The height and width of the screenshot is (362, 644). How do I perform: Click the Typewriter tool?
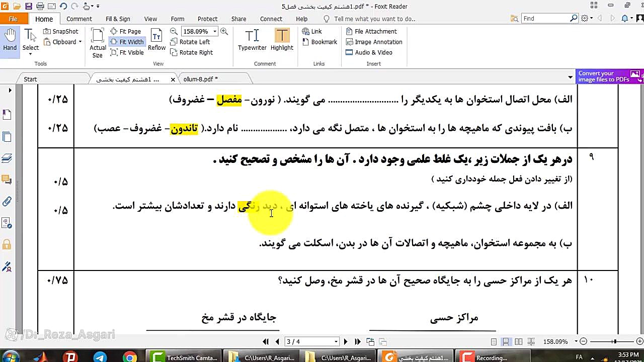(x=252, y=40)
